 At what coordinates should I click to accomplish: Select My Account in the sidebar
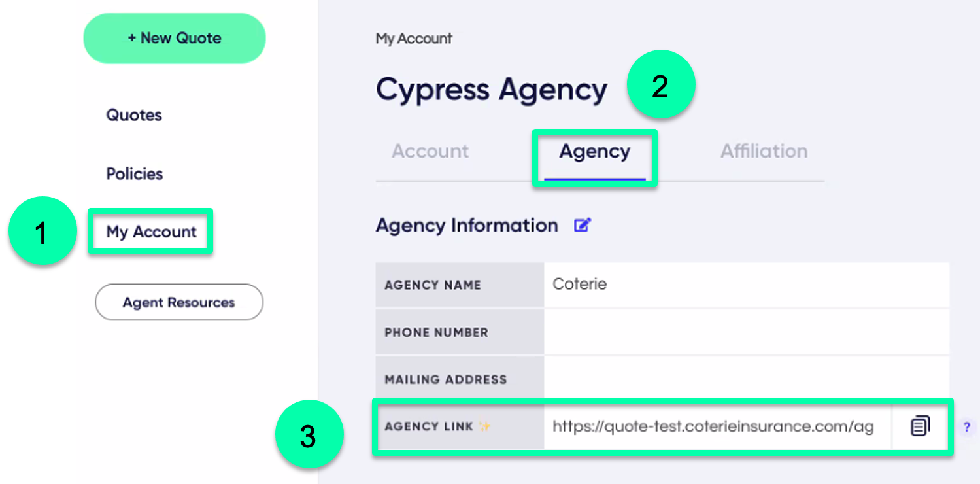coord(151,232)
